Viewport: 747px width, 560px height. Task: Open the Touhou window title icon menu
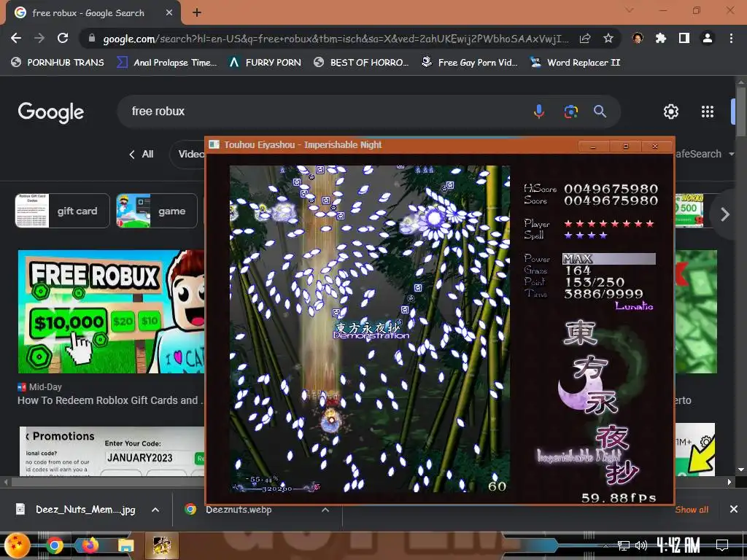[x=214, y=145]
